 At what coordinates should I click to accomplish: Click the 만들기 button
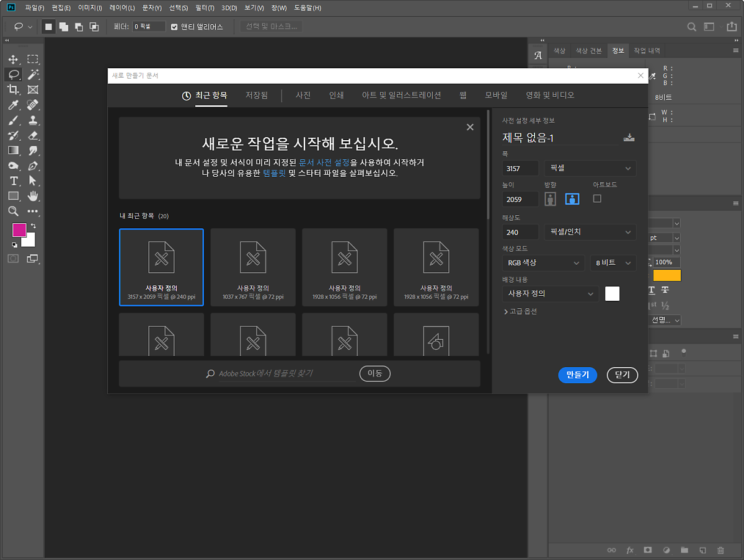577,375
